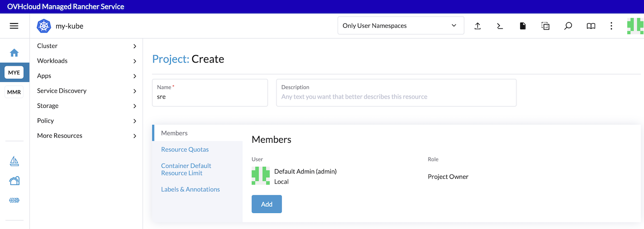Open the Only User Namespaces dropdown
The width and height of the screenshot is (644, 229).
[401, 26]
